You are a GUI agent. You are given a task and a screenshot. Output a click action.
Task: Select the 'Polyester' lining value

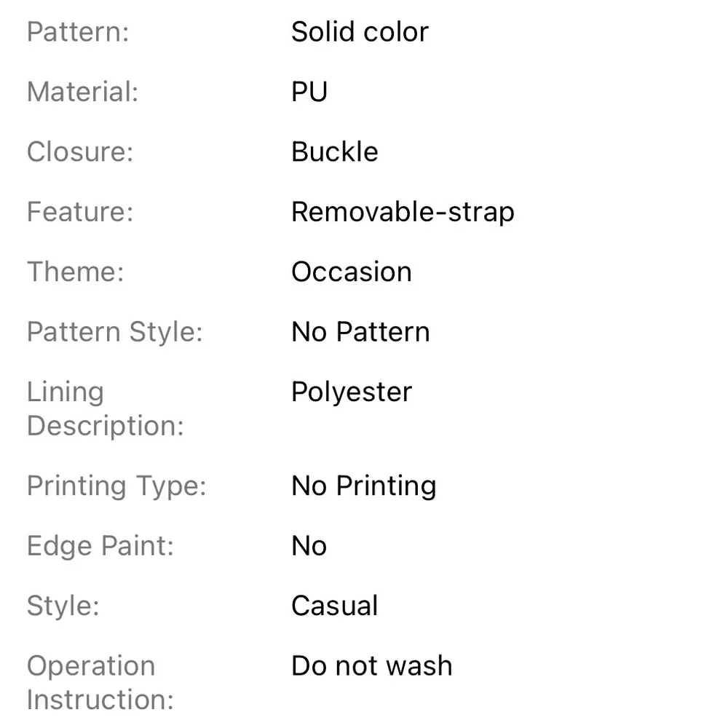(352, 392)
